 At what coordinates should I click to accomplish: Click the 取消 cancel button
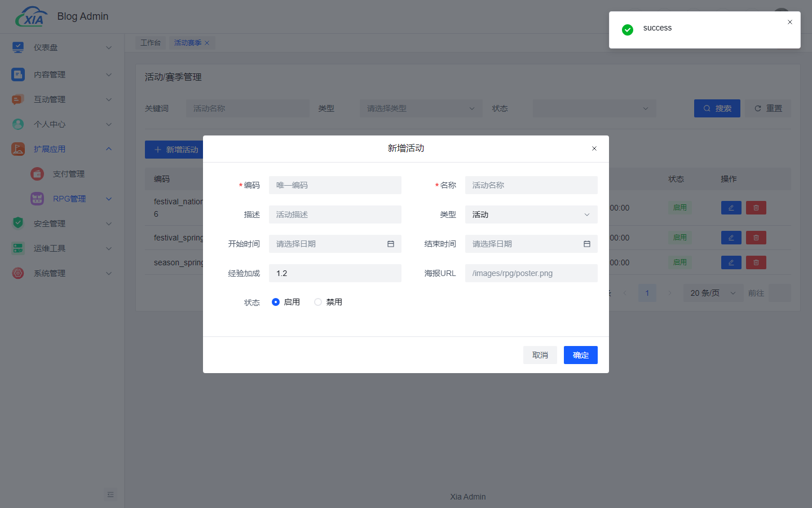540,355
